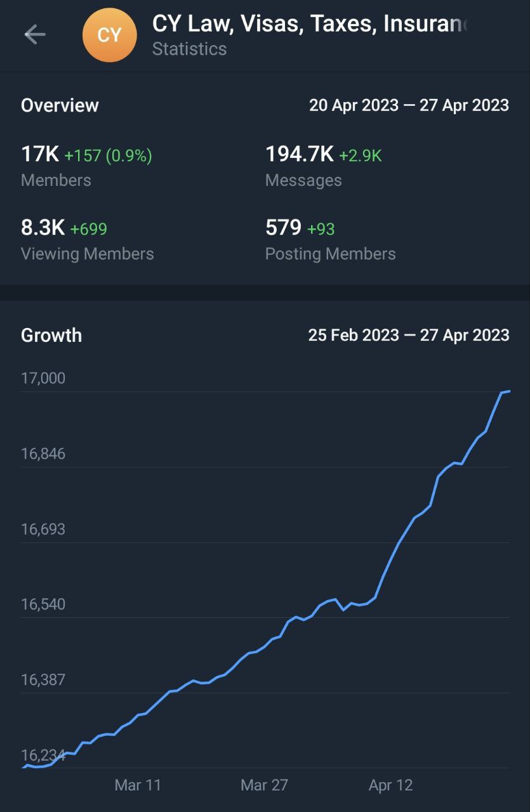Click the 17,000 y-axis label
Image resolution: width=530 pixels, height=812 pixels.
43,378
